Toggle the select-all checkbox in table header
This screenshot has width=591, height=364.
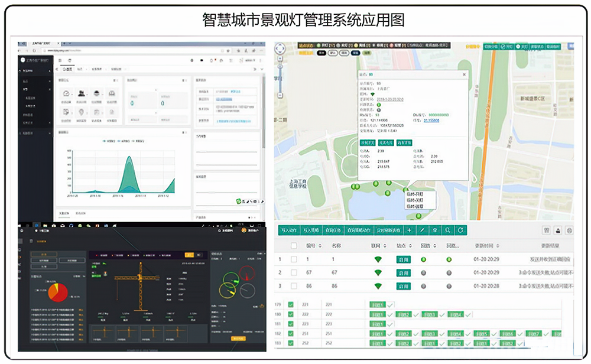click(294, 245)
